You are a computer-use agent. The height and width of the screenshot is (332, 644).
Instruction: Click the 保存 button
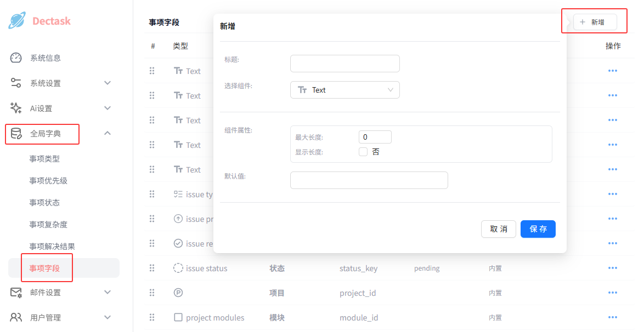[538, 229]
